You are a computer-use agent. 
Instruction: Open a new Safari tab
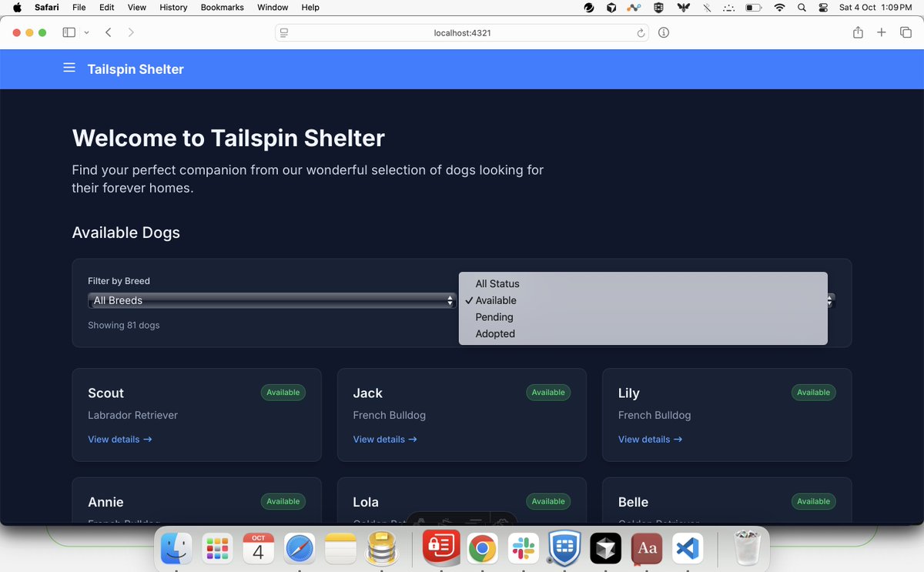pyautogui.click(x=882, y=32)
